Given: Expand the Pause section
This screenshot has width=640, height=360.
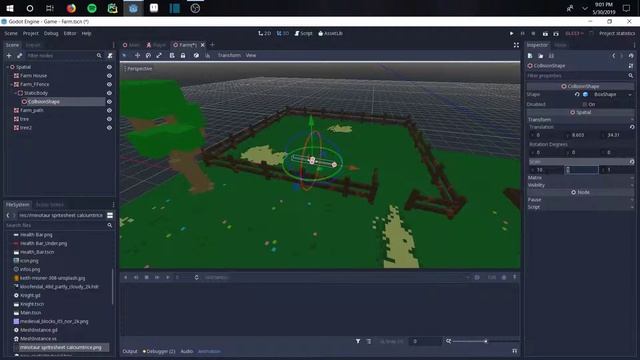Looking at the screenshot, I should 580,200.
